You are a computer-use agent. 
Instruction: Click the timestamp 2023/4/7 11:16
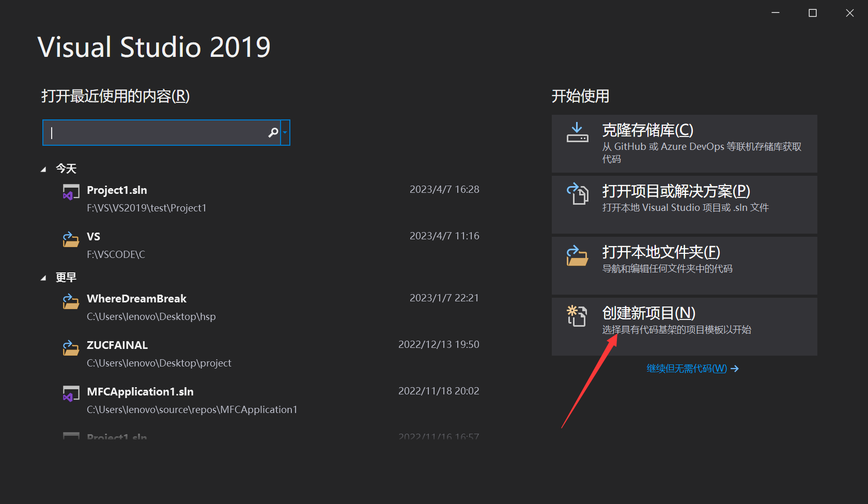(x=444, y=236)
